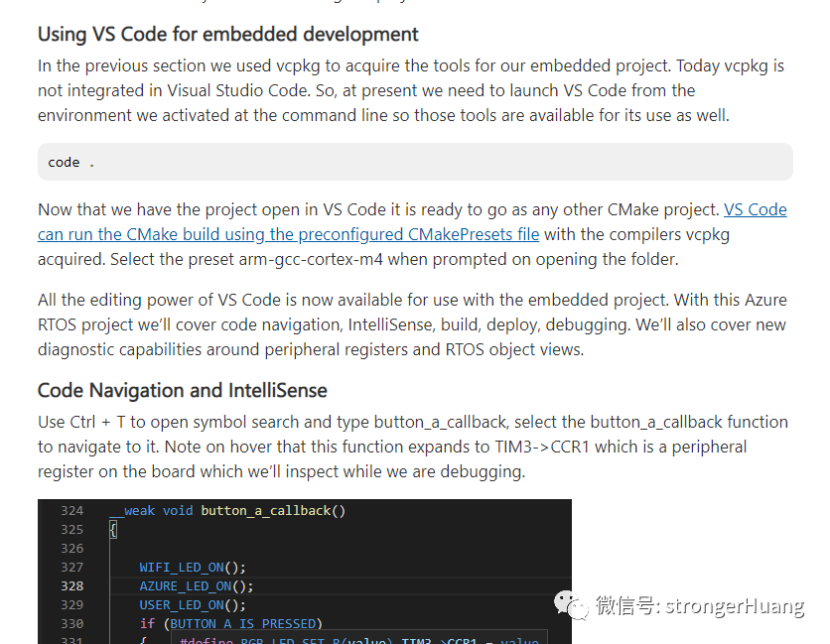Click the 'code .' command block
830x644 pixels.
click(415, 162)
